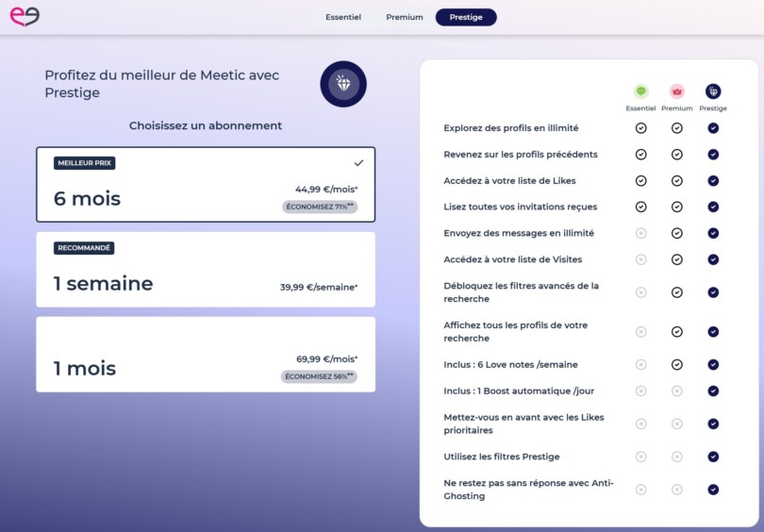Image resolution: width=764 pixels, height=532 pixels.
Task: Click Prestige check for filtres Prestige
Action: pyautogui.click(x=713, y=457)
